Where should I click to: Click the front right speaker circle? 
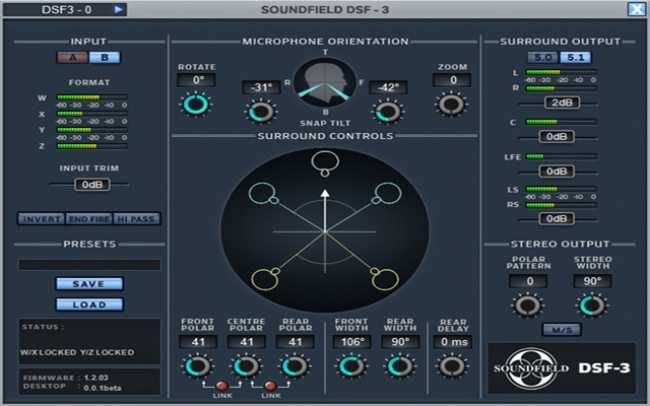point(388,194)
